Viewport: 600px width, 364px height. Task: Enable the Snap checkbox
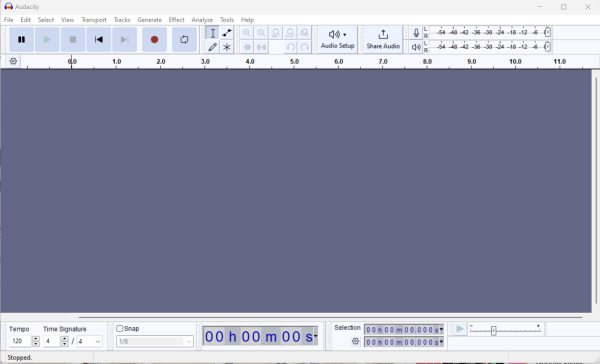pos(119,328)
